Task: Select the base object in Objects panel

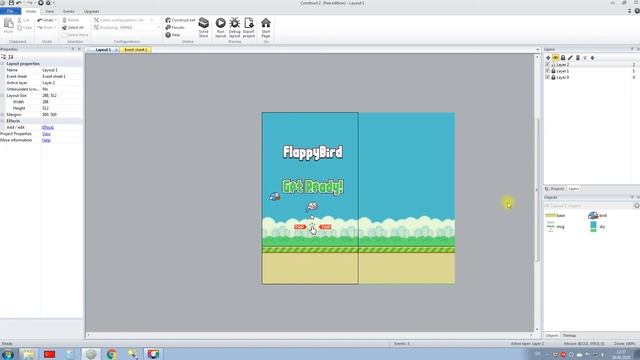Action: coord(556,216)
